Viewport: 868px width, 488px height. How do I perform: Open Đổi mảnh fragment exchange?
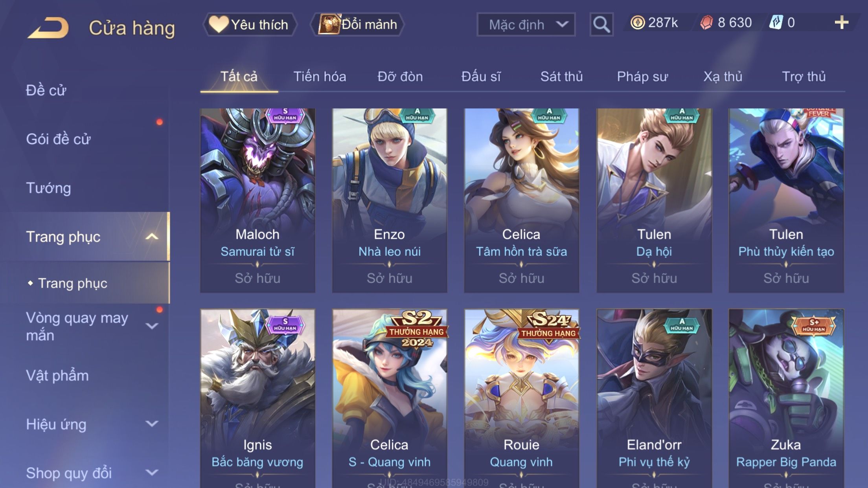pyautogui.click(x=357, y=24)
